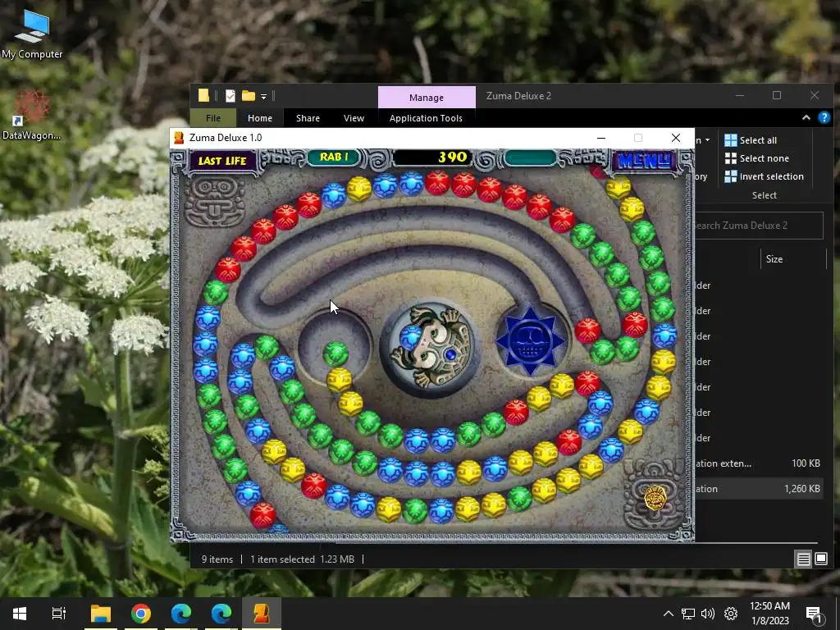This screenshot has width=840, height=630.
Task: Switch to the Share ribbon tab
Action: point(308,118)
